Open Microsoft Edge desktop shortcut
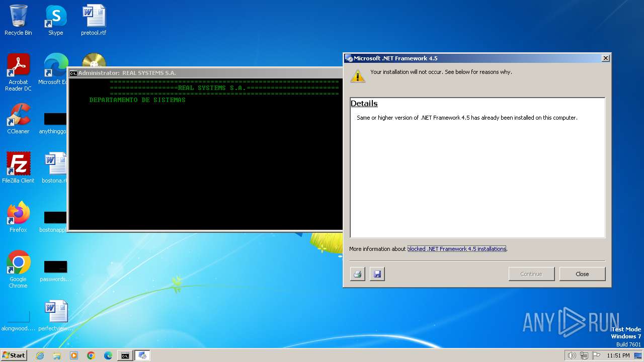 tap(54, 69)
